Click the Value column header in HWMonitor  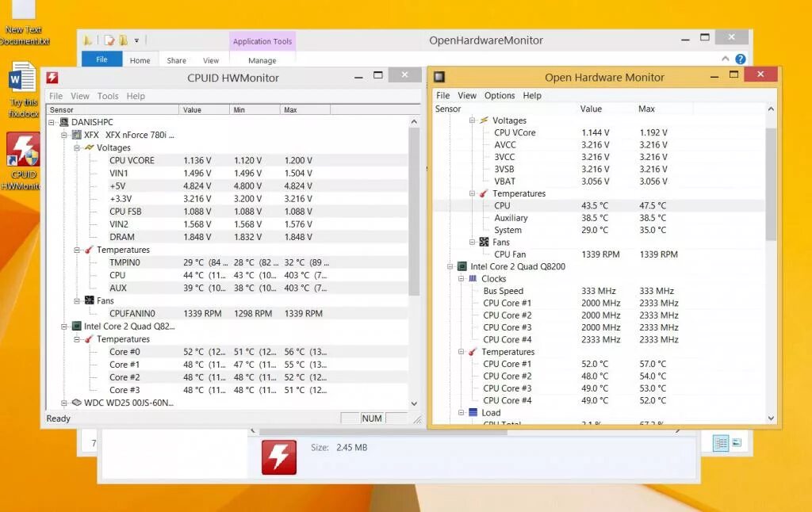point(204,109)
